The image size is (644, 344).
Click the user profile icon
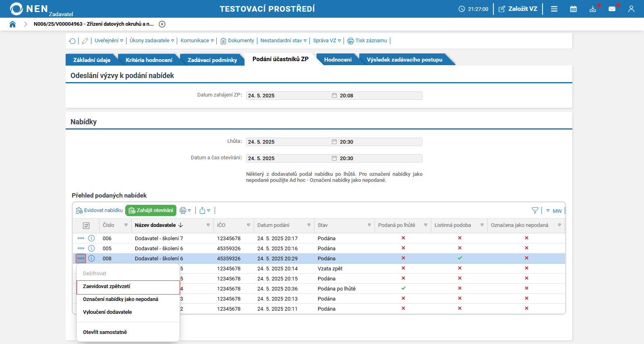point(631,9)
